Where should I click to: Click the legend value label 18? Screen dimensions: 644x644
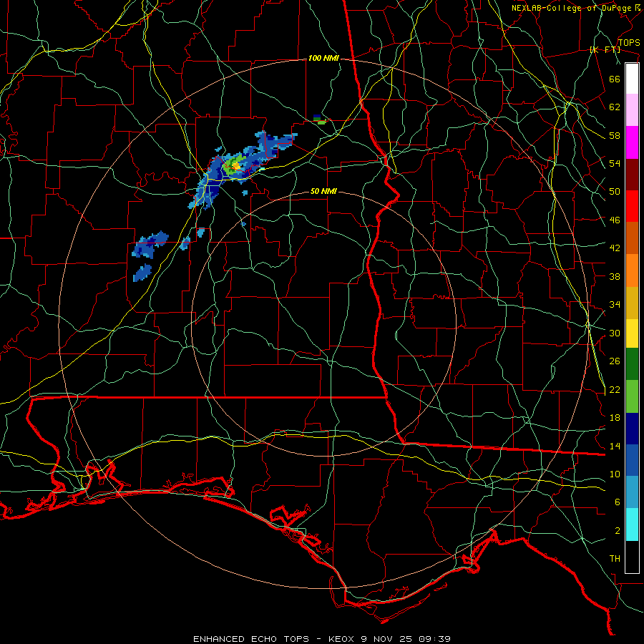615,418
